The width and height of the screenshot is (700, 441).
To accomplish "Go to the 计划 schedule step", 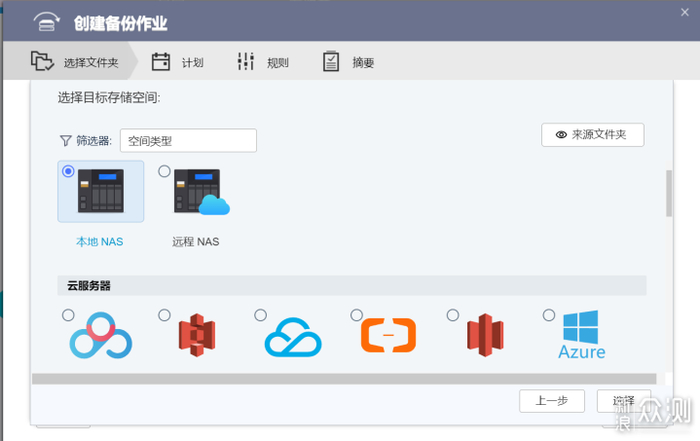I will [x=177, y=62].
